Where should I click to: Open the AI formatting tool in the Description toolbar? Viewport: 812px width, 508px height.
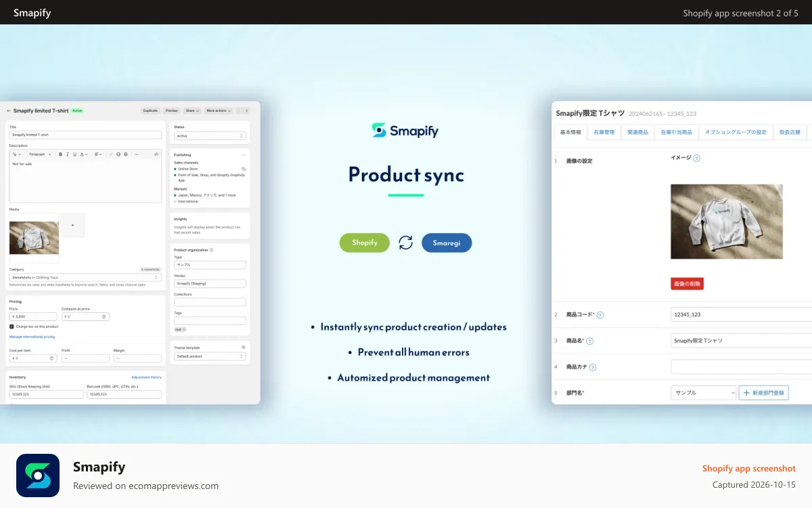click(x=16, y=154)
